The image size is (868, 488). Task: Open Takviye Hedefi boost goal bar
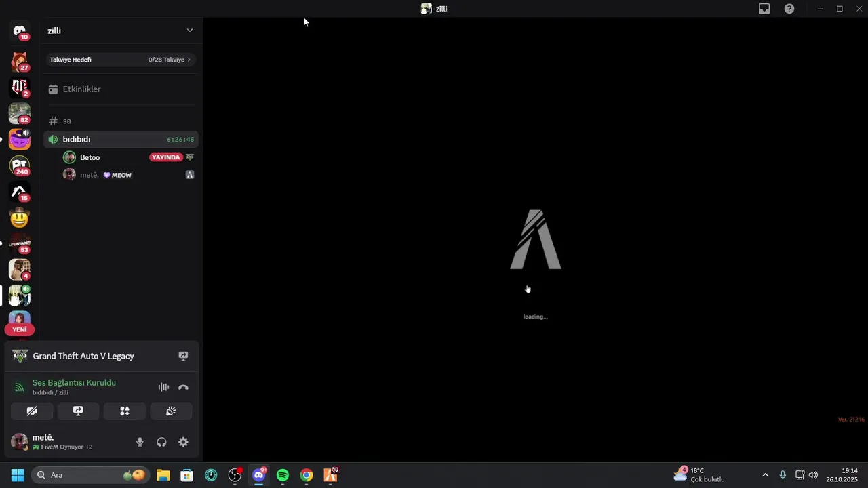(121, 60)
